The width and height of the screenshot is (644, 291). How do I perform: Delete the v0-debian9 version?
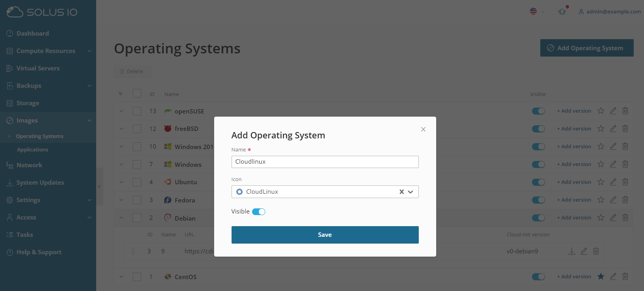pos(596,251)
